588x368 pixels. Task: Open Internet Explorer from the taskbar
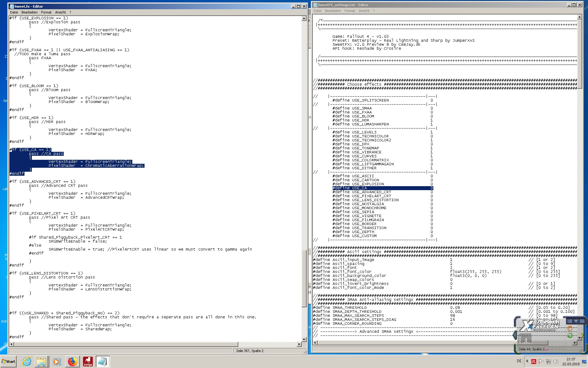27,362
